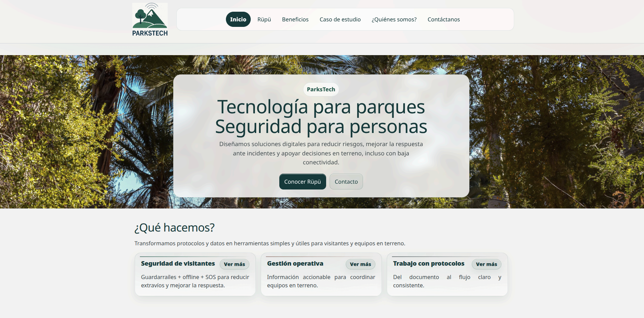Open the Rüpü navigation link

click(x=264, y=19)
